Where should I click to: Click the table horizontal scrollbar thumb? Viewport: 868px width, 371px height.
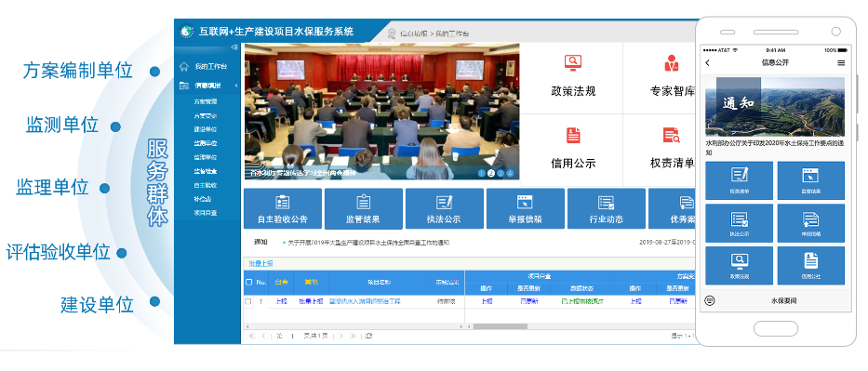(500, 326)
